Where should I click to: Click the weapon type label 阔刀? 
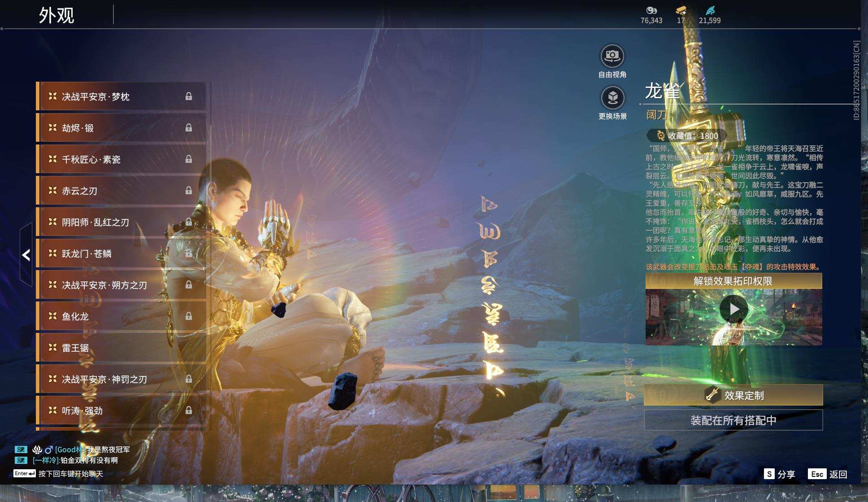(656, 115)
